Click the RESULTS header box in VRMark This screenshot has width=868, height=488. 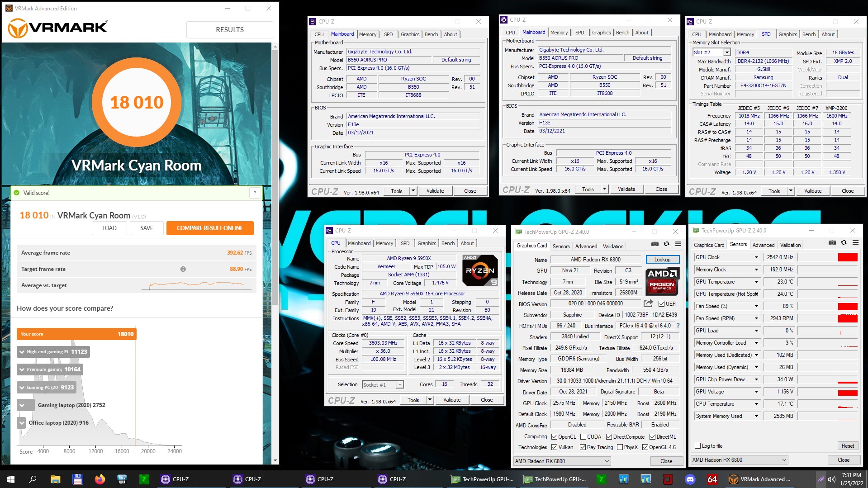coord(229,29)
